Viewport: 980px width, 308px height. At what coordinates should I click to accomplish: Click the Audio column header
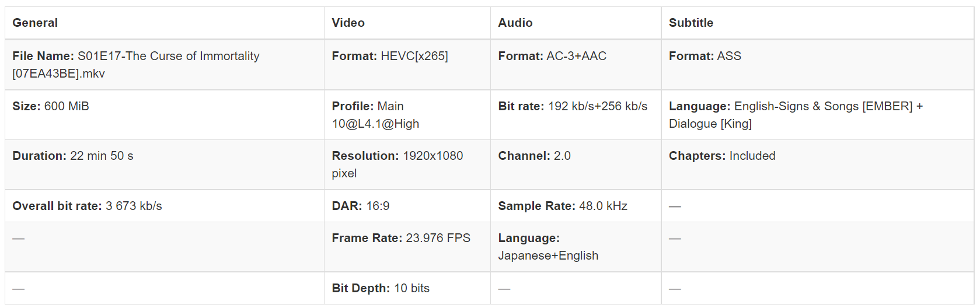[515, 23]
